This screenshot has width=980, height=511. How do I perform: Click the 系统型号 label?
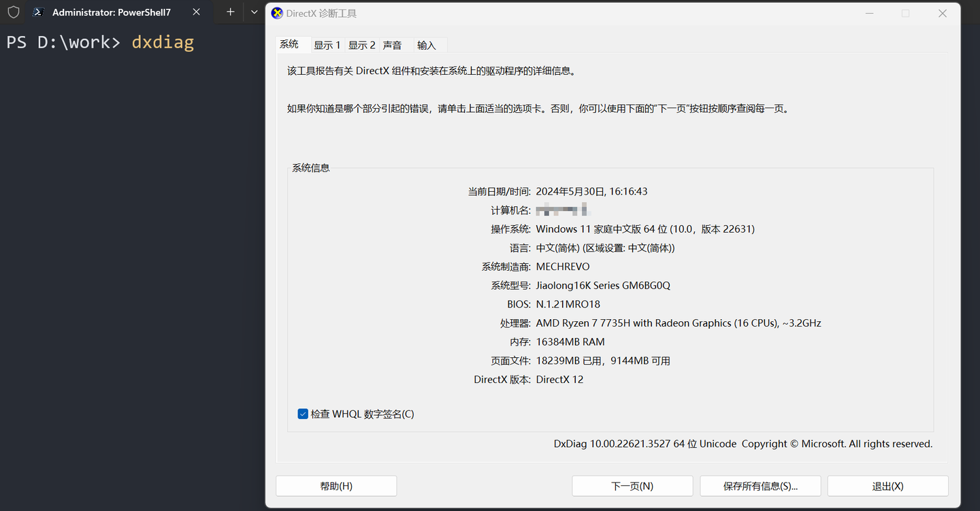click(510, 286)
